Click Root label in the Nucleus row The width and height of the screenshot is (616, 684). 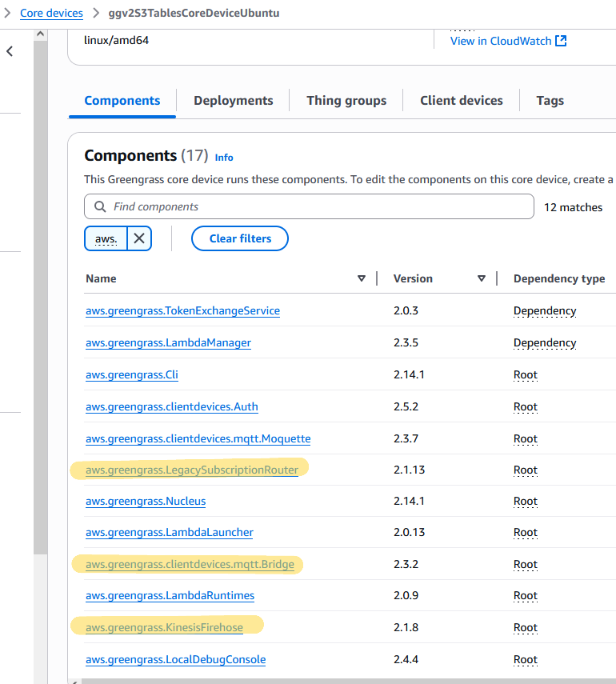tap(526, 502)
